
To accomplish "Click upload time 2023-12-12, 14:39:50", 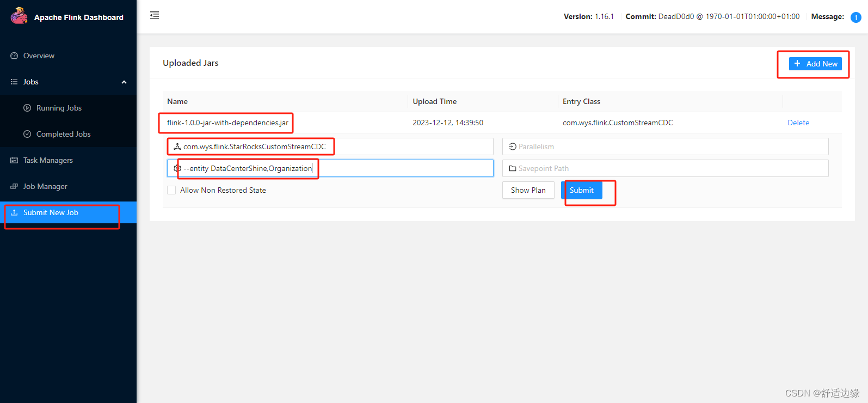I will pos(448,123).
